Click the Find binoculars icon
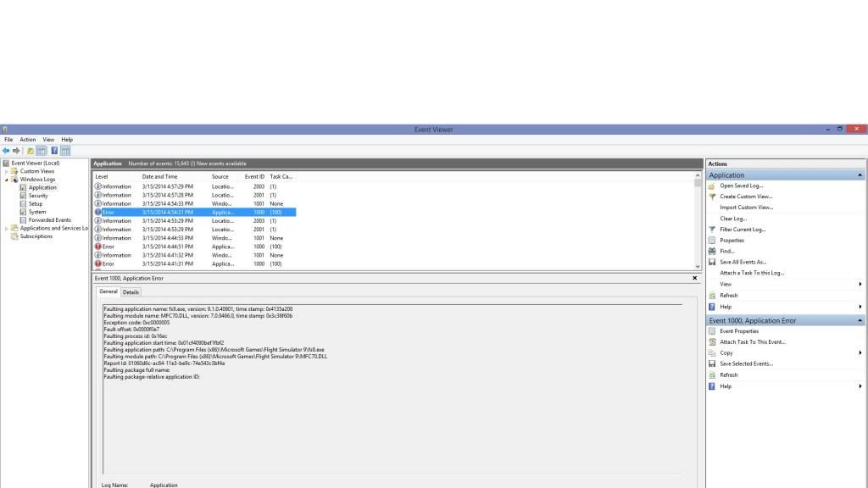The height and width of the screenshot is (488, 868). 712,251
